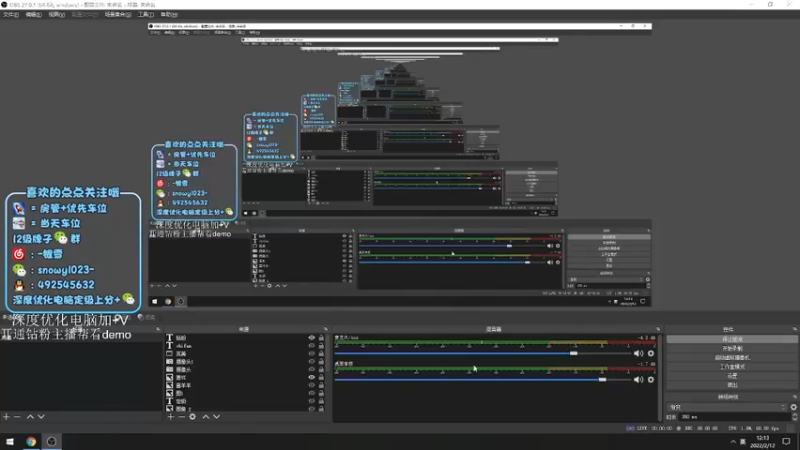Float the Scene Transitions dock via corner icon
The height and width of the screenshot is (450, 800).
[x=795, y=396]
